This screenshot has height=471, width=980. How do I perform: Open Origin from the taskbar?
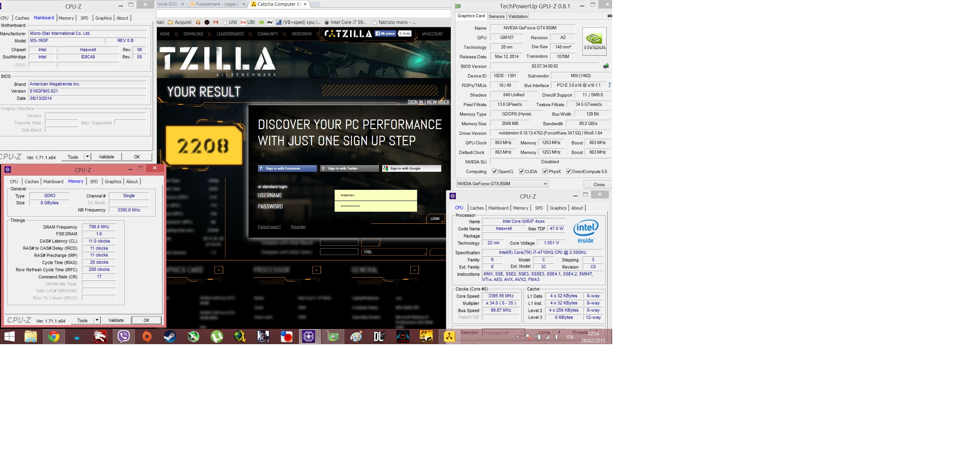(x=147, y=337)
